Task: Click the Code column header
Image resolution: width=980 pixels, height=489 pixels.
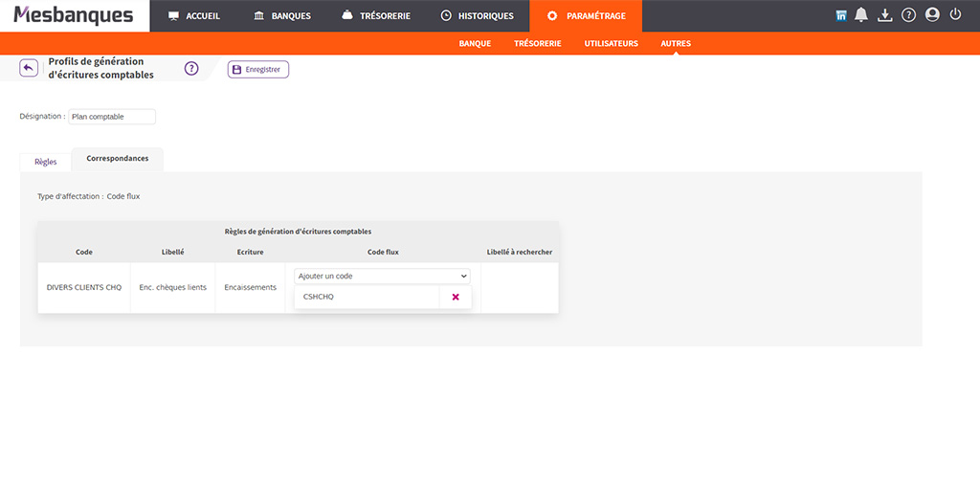Action: [84, 252]
